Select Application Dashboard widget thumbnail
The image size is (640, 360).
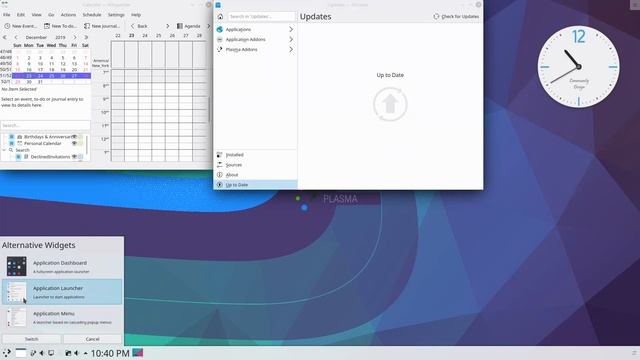[x=16, y=267]
